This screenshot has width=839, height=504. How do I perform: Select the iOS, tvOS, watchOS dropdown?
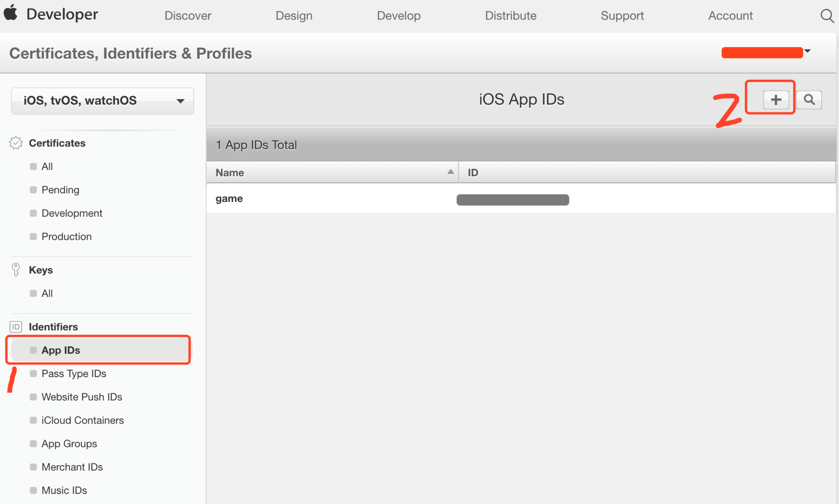click(102, 100)
